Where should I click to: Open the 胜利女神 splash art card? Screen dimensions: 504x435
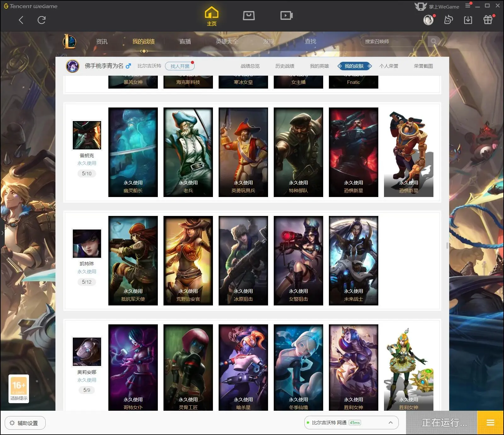click(353, 368)
